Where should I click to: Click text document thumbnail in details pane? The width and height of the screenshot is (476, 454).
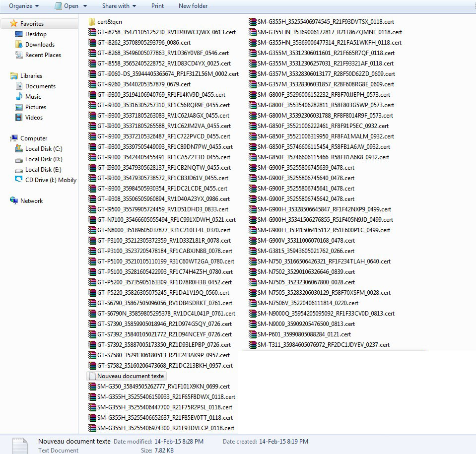[x=20, y=446]
